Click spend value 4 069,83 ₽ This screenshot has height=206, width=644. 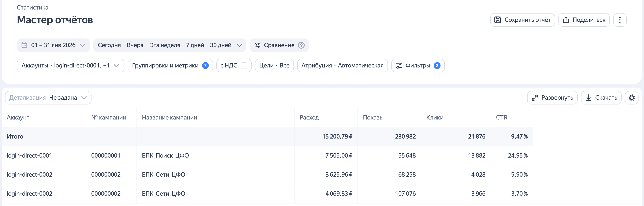[x=339, y=194]
